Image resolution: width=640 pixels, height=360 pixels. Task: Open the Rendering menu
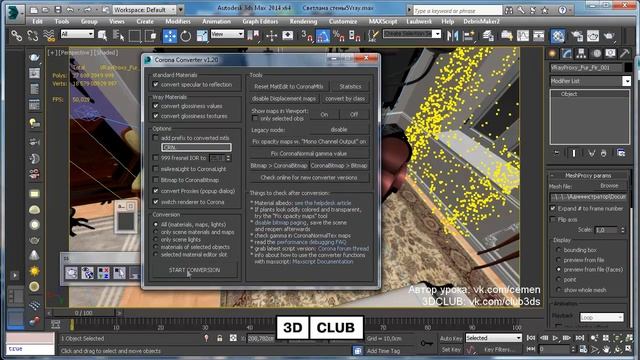(303, 21)
